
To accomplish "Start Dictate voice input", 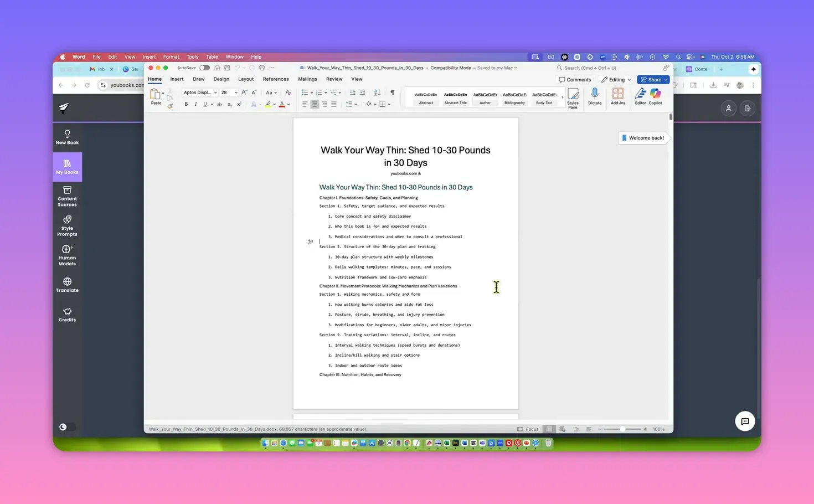I will [x=594, y=97].
